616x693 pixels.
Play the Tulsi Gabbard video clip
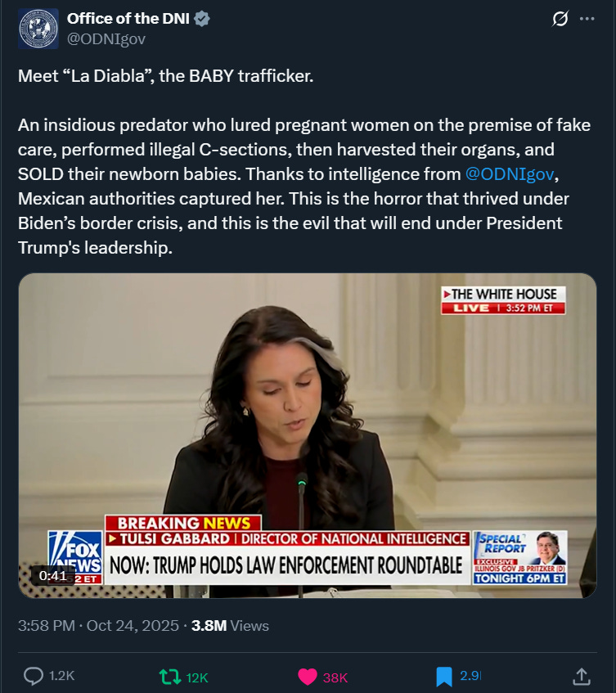tap(308, 435)
